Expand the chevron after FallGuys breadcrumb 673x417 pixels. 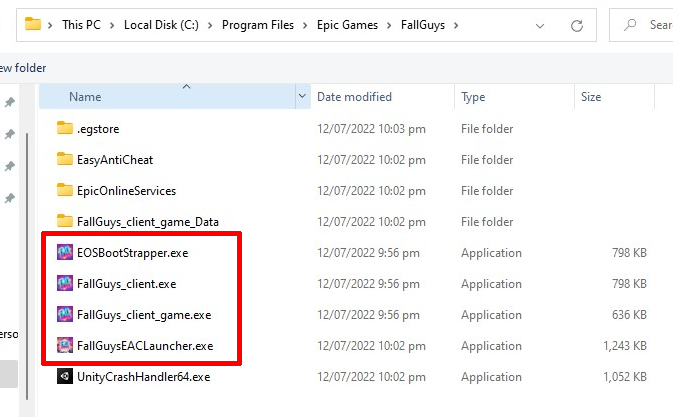pyautogui.click(x=456, y=26)
